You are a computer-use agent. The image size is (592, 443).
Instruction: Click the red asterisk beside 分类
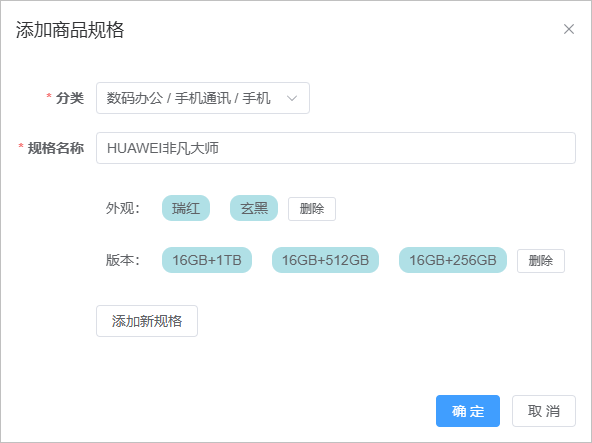(49, 96)
